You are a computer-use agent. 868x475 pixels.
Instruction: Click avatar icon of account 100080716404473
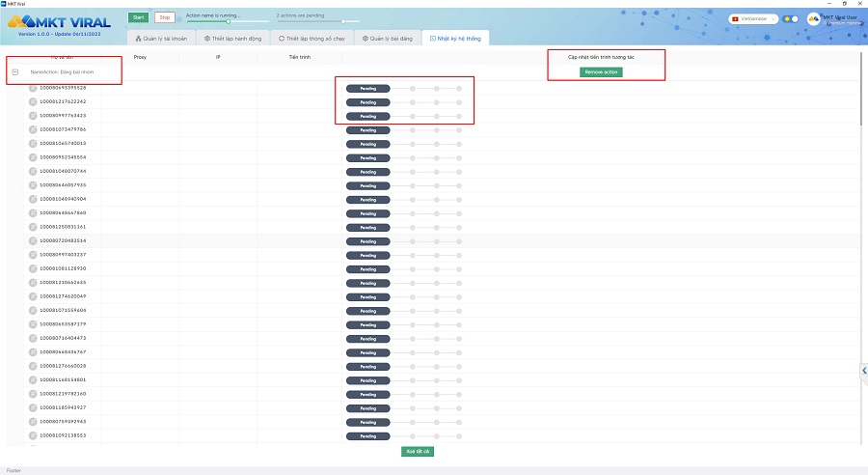click(x=33, y=338)
